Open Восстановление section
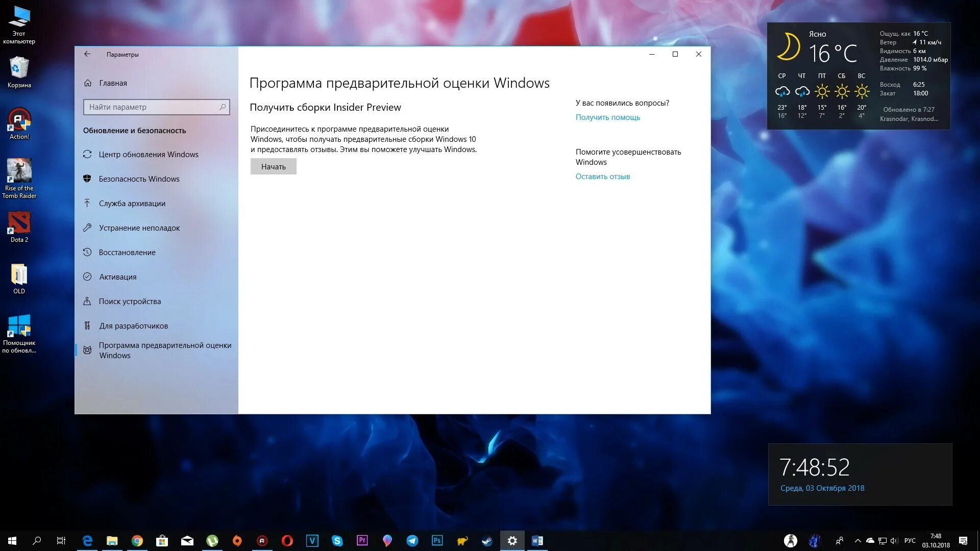 (127, 253)
